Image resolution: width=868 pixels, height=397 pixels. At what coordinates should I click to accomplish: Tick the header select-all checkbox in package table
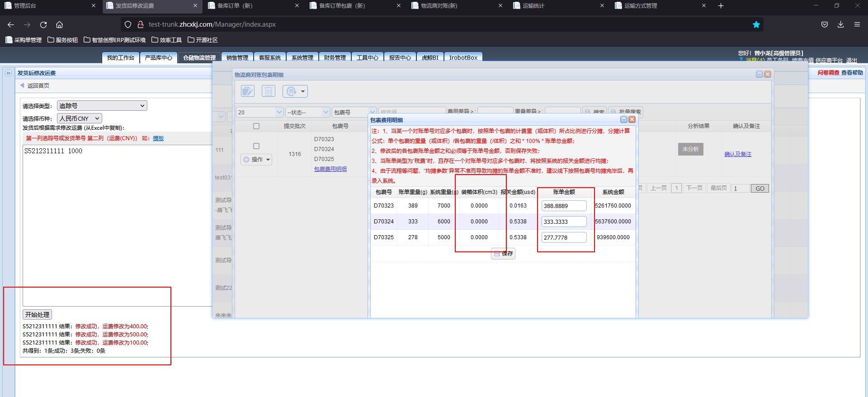tap(256, 126)
